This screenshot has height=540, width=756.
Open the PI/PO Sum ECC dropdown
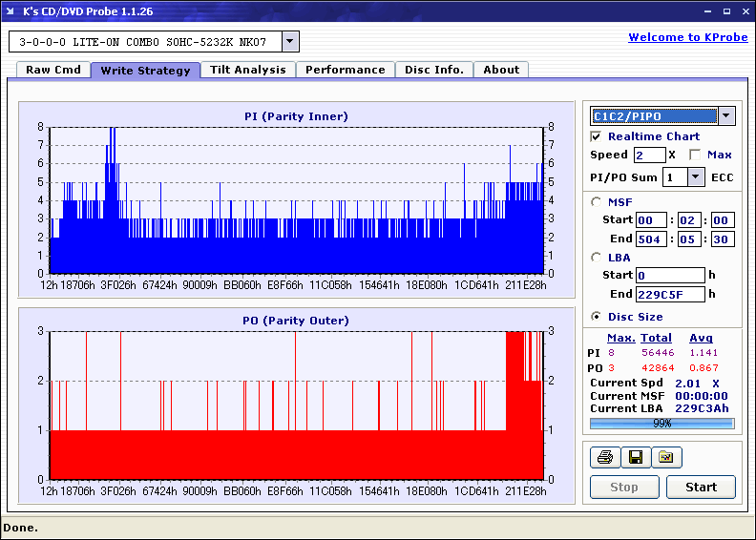[x=695, y=177]
